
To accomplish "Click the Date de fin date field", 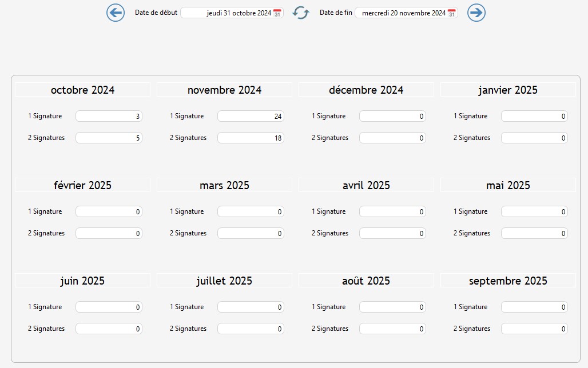I will (x=401, y=13).
